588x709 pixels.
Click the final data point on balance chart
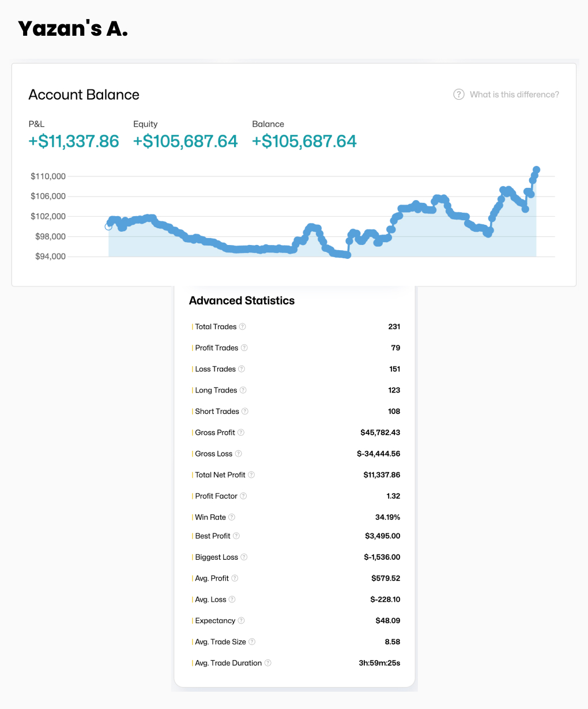[536, 170]
